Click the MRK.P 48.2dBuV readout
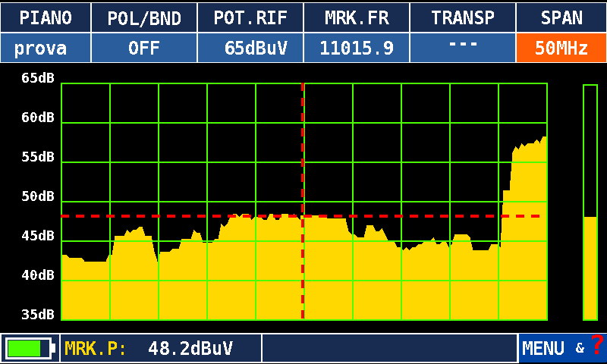Viewport: 607px width, 364px height. (161, 348)
